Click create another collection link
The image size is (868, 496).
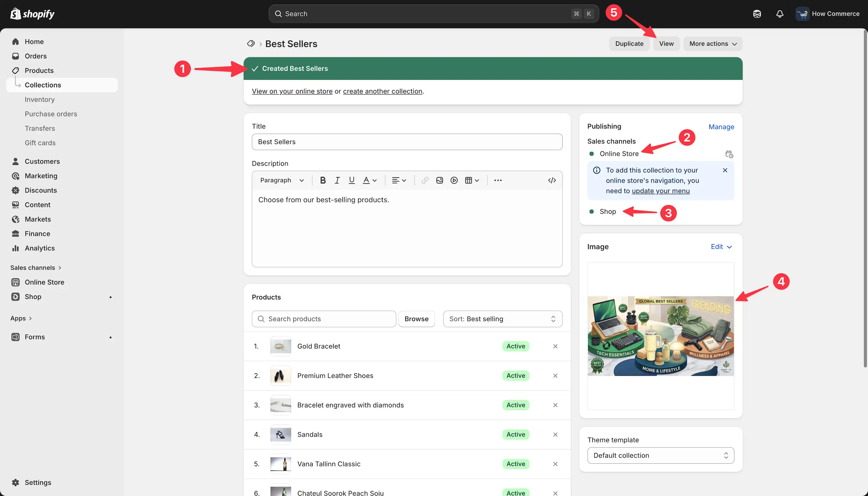click(x=382, y=91)
